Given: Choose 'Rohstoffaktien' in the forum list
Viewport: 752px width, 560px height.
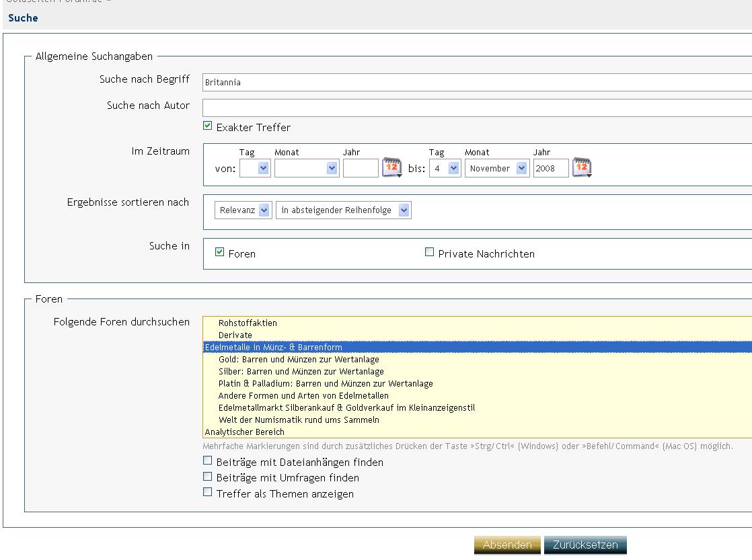Looking at the screenshot, I should [x=248, y=323].
